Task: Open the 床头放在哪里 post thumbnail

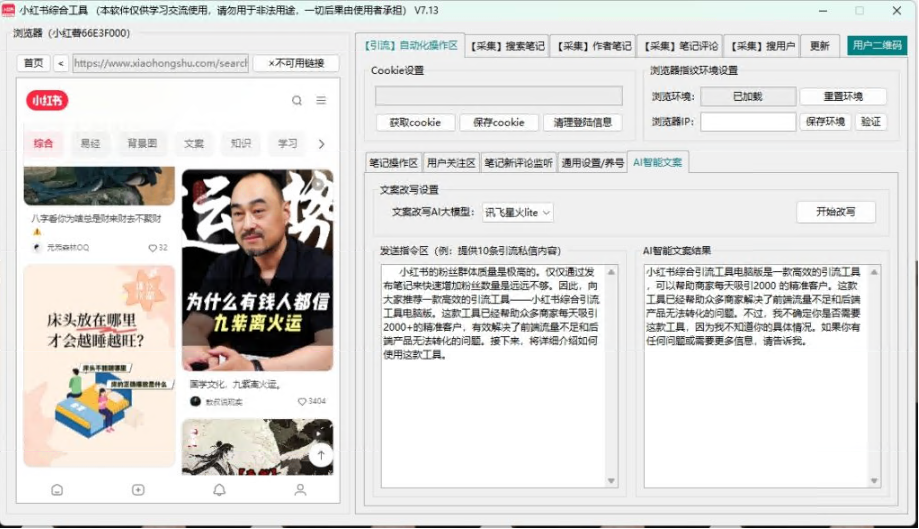Action: (x=99, y=366)
